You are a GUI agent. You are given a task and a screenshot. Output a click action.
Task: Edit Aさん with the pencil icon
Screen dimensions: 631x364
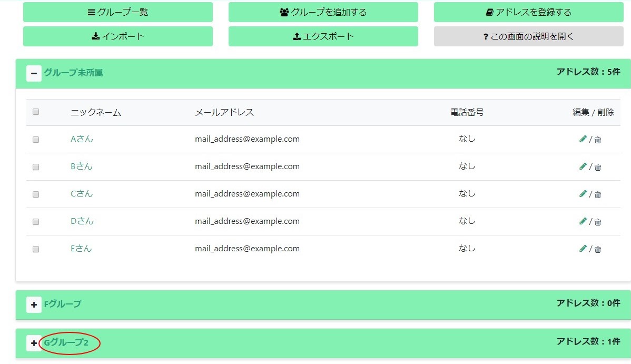583,139
